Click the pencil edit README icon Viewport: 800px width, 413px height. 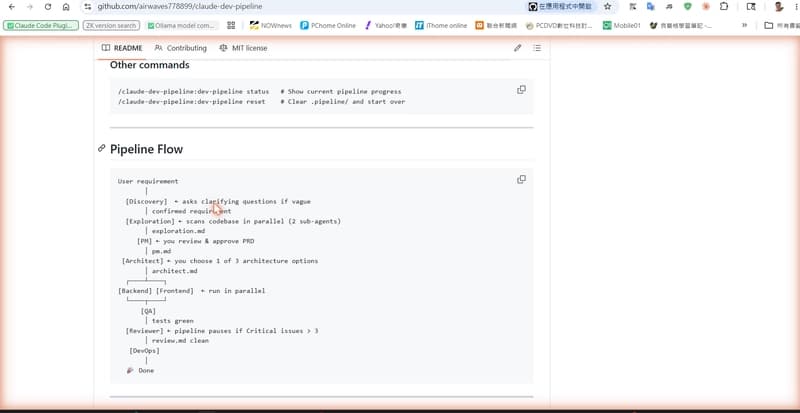point(517,48)
